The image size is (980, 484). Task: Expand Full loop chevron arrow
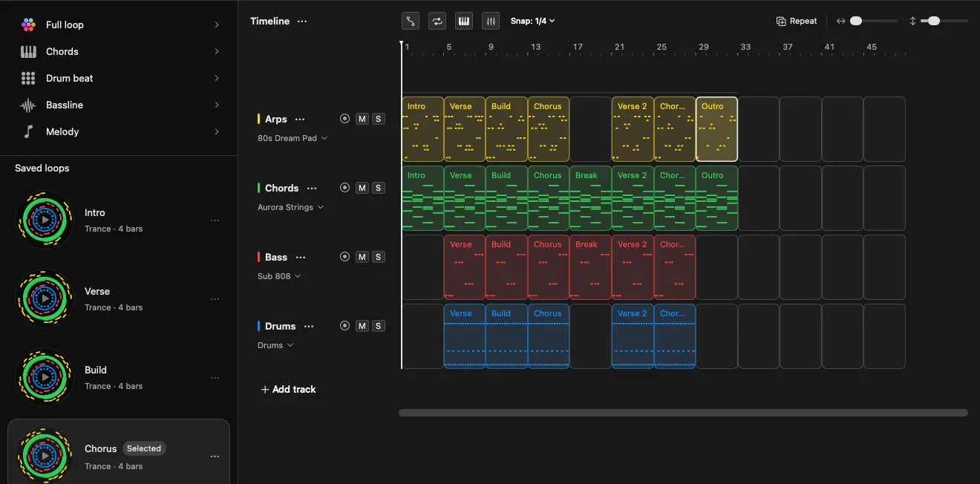pyautogui.click(x=217, y=24)
